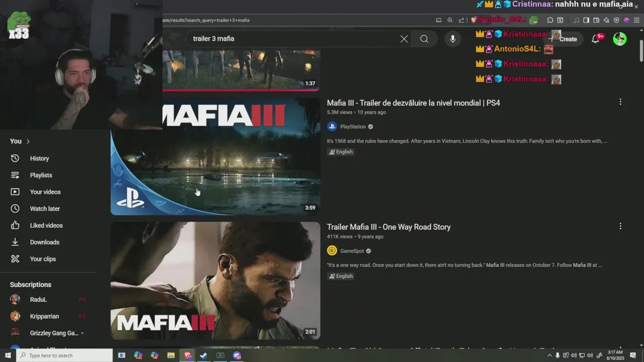The height and width of the screenshot is (362, 644).
Task: Open the PlayStation channel link
Action: [x=353, y=127]
